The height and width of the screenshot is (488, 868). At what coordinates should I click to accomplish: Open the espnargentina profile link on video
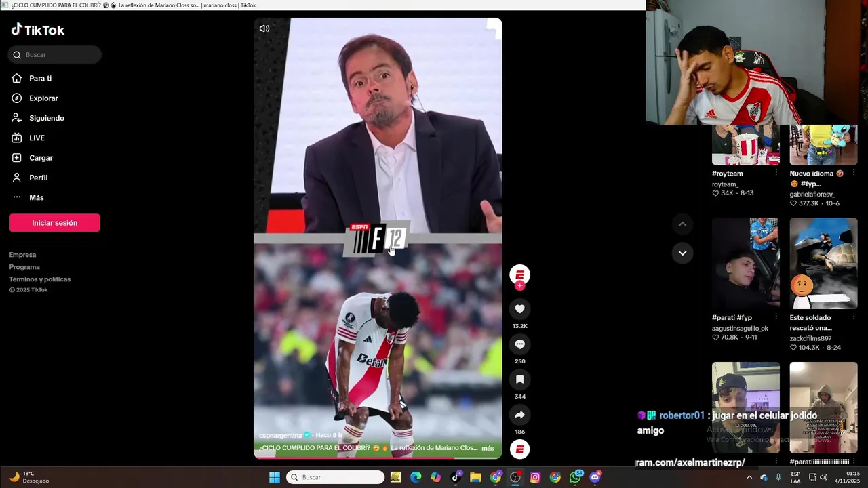coord(281,435)
